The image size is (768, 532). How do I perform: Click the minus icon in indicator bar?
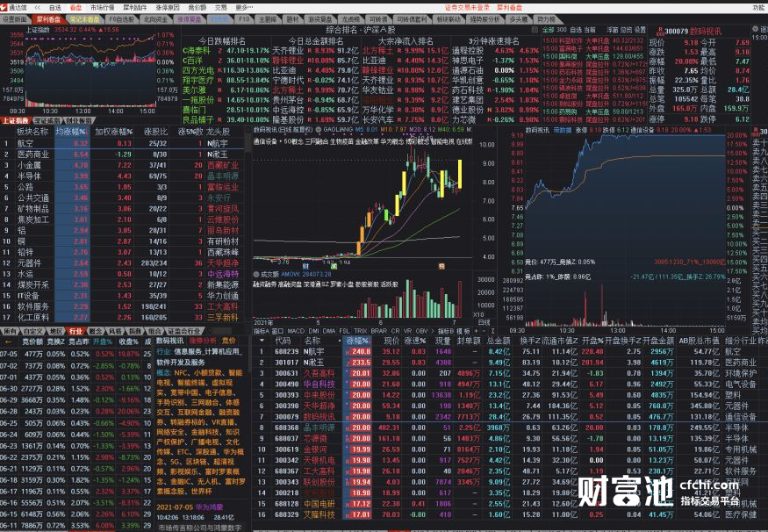click(x=484, y=331)
